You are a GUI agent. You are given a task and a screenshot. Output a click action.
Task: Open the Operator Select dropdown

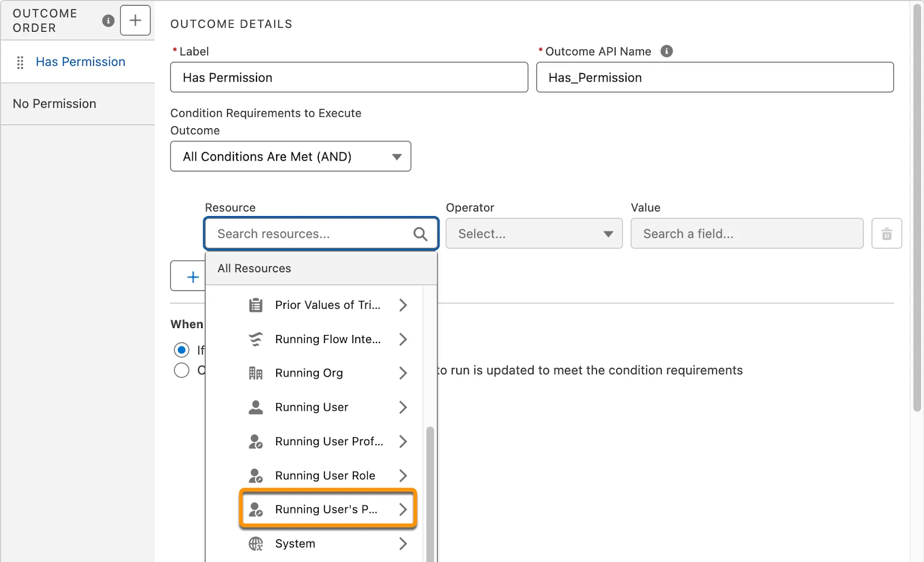[534, 233]
